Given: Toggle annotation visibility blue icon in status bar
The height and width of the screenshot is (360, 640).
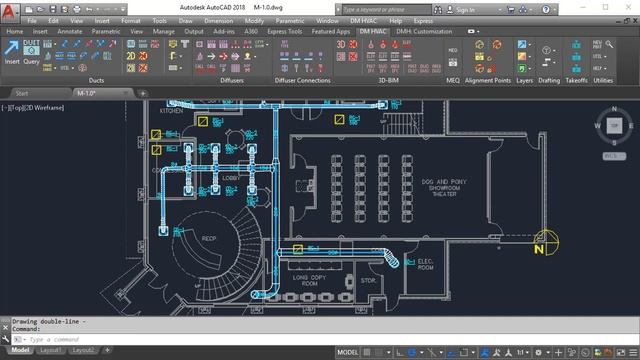Looking at the screenshot, I should [484, 352].
